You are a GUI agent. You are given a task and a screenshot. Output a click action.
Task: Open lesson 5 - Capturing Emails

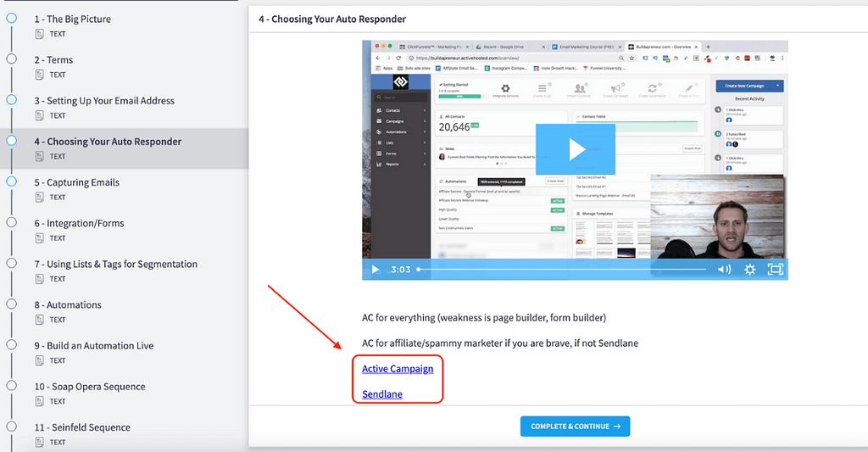click(77, 183)
